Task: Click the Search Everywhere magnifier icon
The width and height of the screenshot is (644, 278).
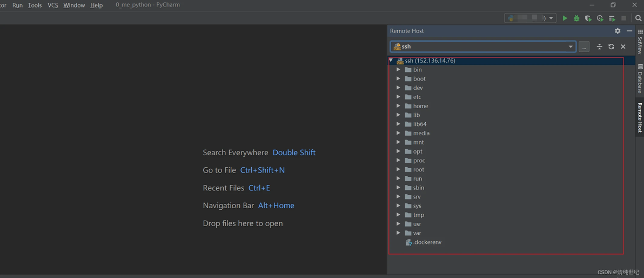Action: pyautogui.click(x=638, y=18)
